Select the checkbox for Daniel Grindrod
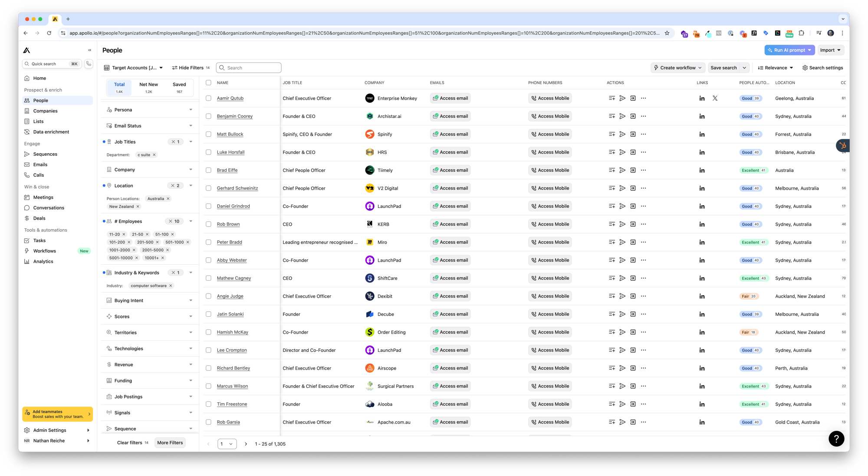This screenshot has height=476, width=868. click(x=209, y=206)
